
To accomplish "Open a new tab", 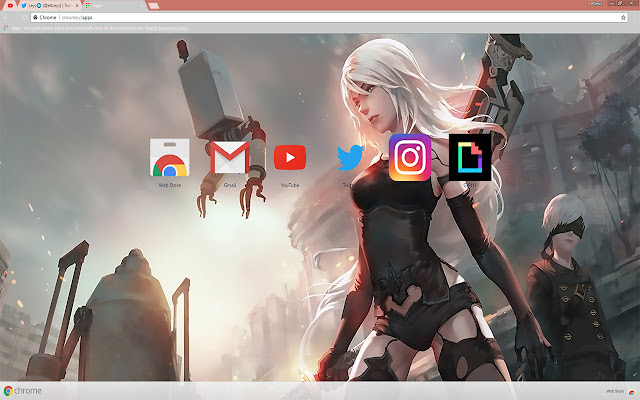I will [x=154, y=6].
